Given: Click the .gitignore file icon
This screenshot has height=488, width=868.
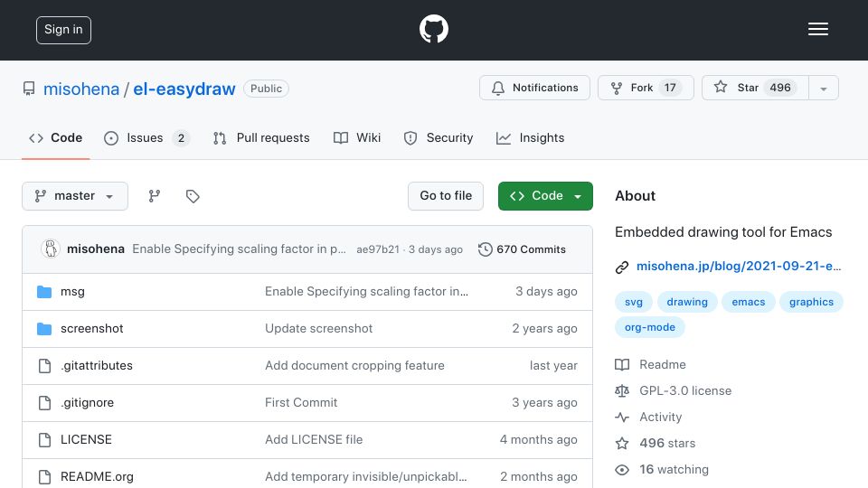Looking at the screenshot, I should click(44, 403).
